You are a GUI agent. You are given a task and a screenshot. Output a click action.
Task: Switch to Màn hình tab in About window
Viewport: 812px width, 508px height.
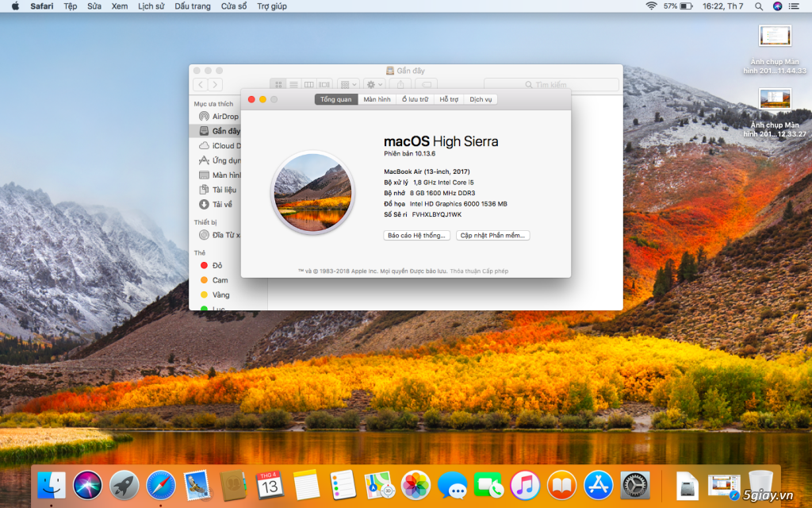[377, 99]
